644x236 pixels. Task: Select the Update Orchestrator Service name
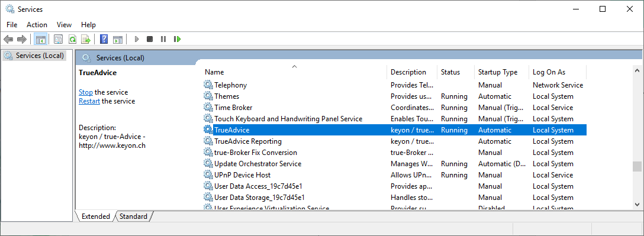258,164
